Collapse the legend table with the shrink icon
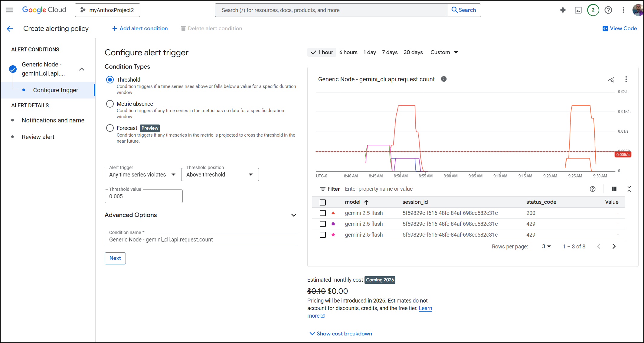Image resolution: width=644 pixels, height=343 pixels. [x=629, y=189]
